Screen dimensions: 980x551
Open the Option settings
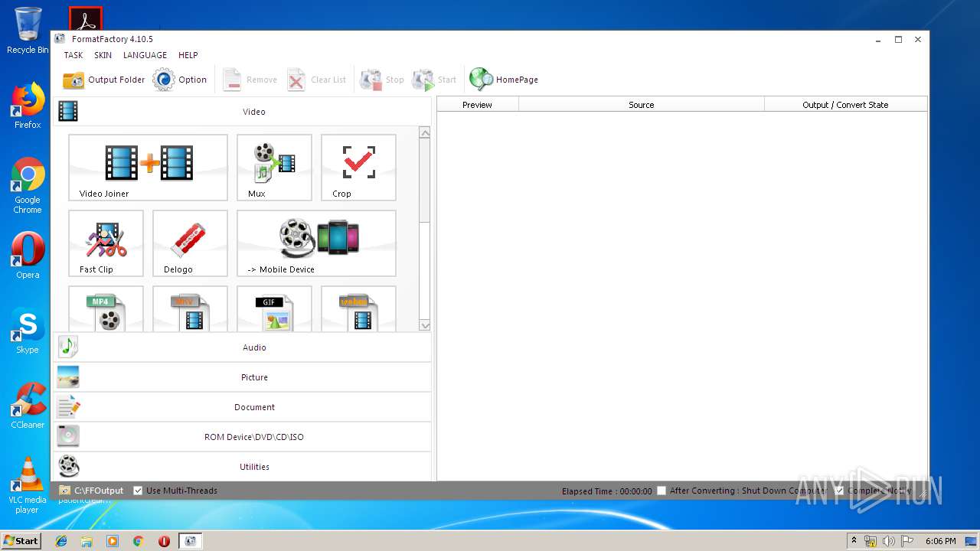[180, 80]
